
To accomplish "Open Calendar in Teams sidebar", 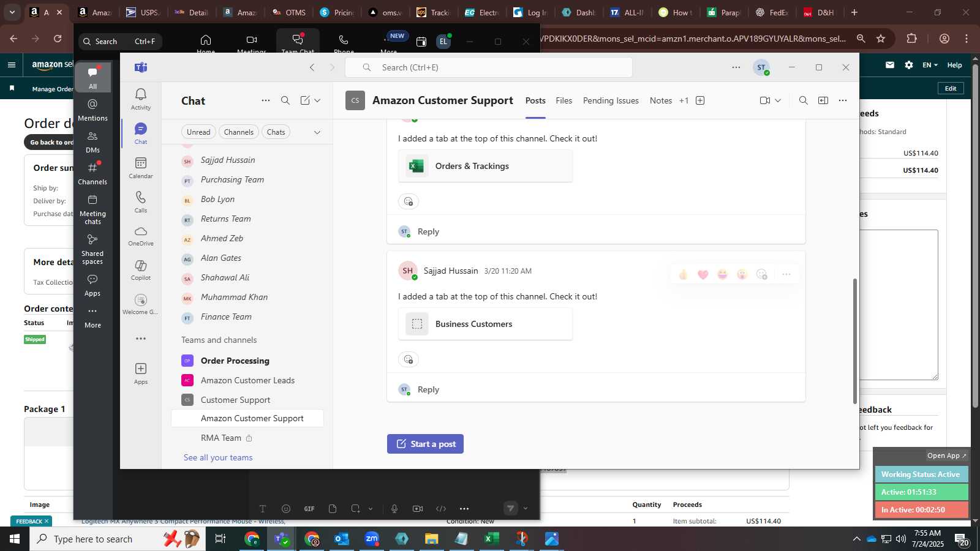I will [141, 167].
